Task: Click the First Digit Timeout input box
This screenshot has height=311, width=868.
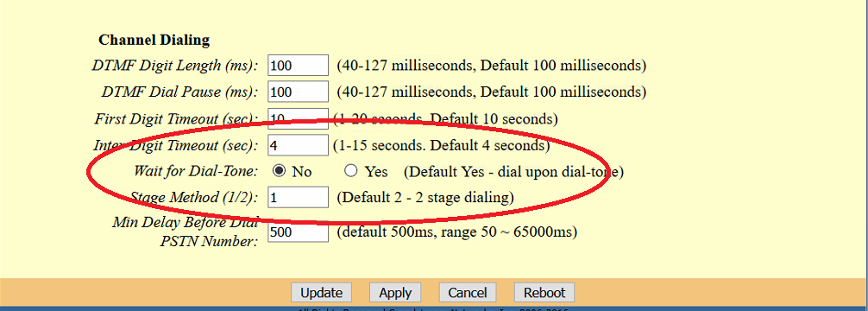Action: click(x=299, y=118)
